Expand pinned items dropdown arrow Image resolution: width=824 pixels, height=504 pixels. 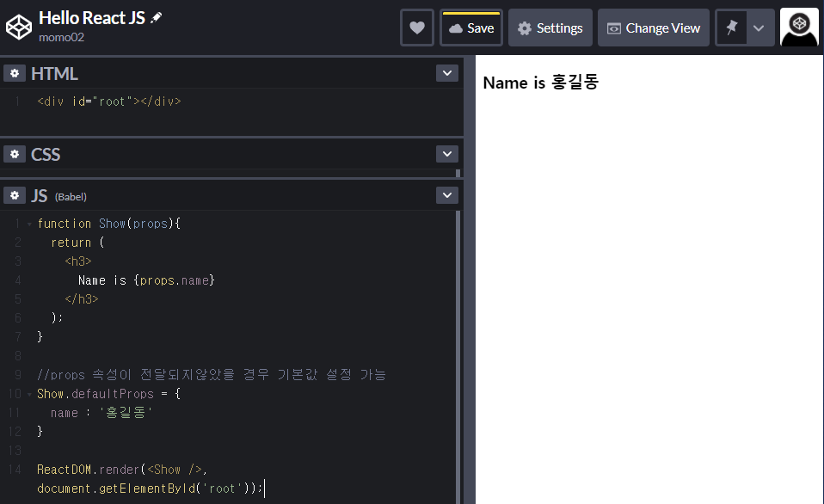pyautogui.click(x=759, y=28)
